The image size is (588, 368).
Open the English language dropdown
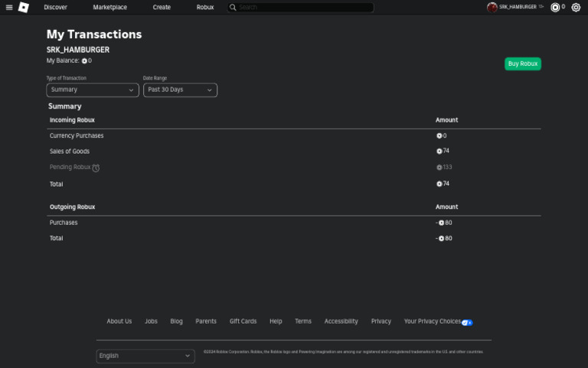pyautogui.click(x=145, y=356)
